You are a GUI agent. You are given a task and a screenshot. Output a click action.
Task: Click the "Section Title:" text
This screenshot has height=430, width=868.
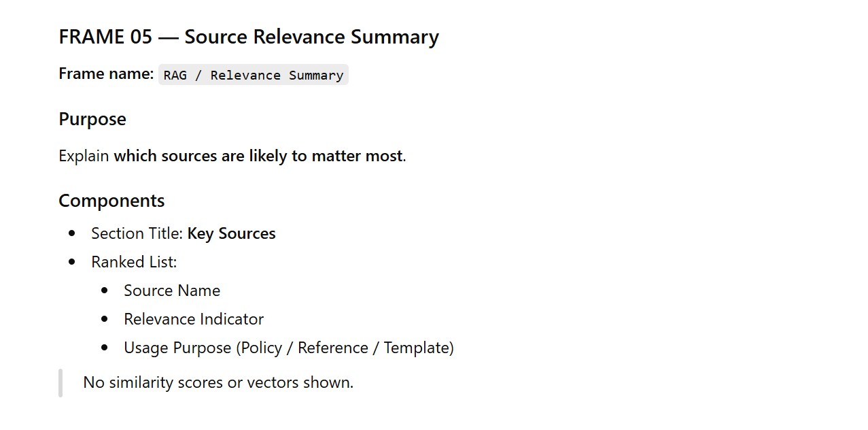tap(137, 233)
